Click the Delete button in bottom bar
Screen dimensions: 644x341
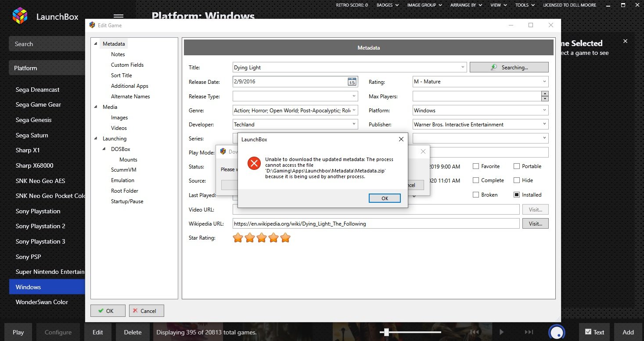133,332
